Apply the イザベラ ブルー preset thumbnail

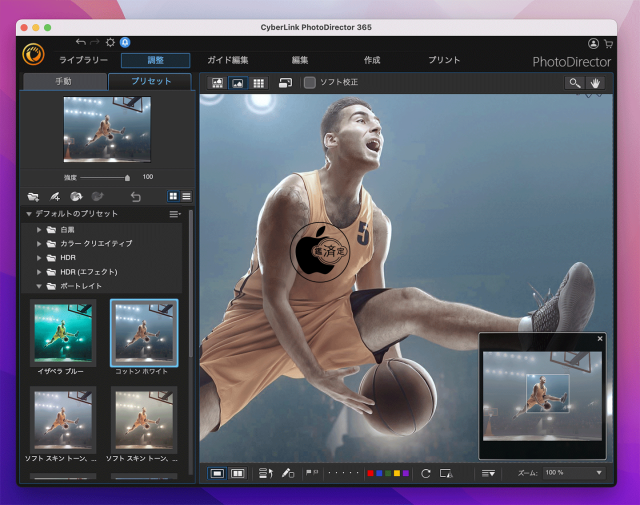(x=63, y=333)
